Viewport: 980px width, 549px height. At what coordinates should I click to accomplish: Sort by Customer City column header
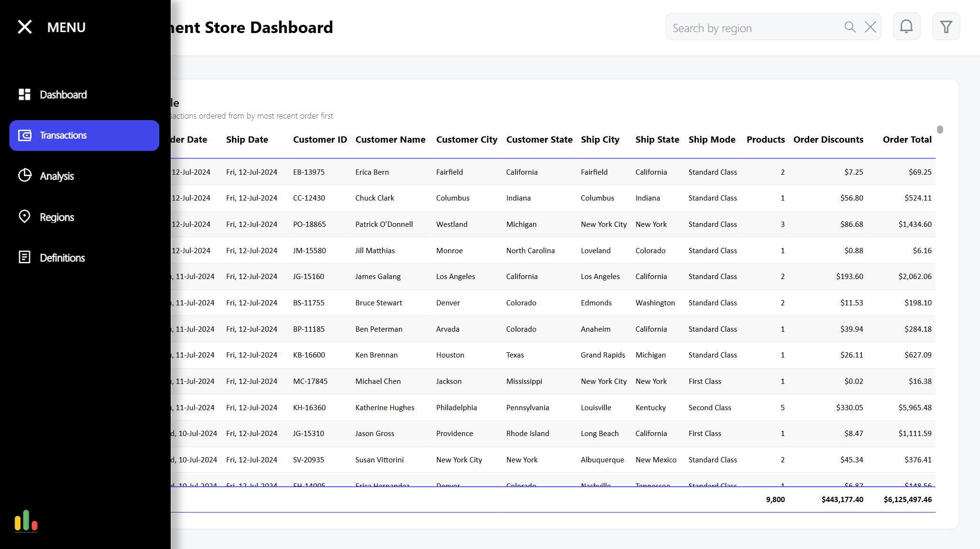click(x=467, y=140)
